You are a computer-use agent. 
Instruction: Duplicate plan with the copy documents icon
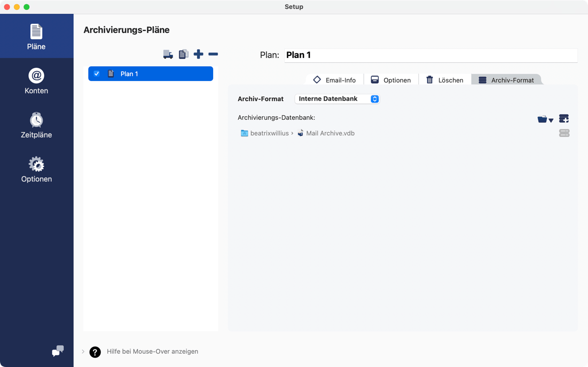(x=183, y=54)
